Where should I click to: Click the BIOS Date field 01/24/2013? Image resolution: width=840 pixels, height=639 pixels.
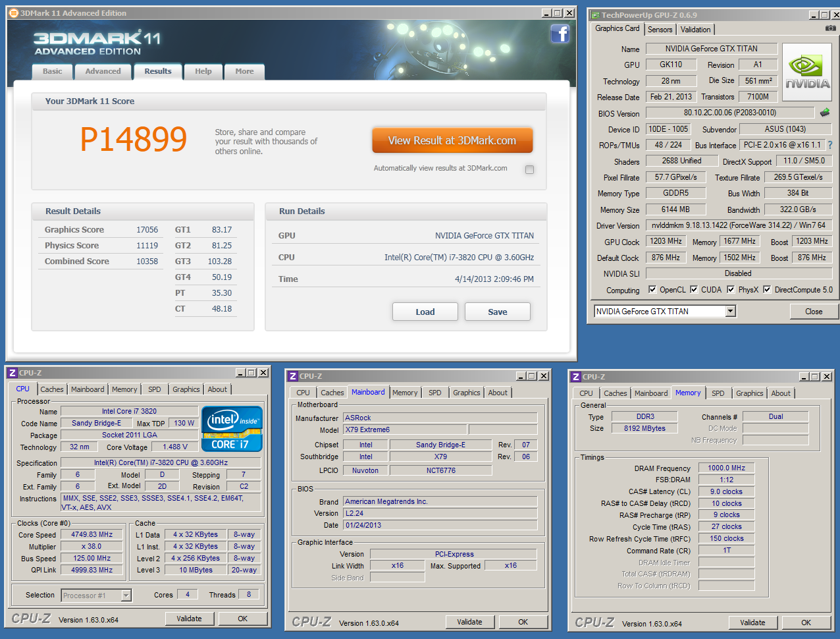pyautogui.click(x=440, y=526)
